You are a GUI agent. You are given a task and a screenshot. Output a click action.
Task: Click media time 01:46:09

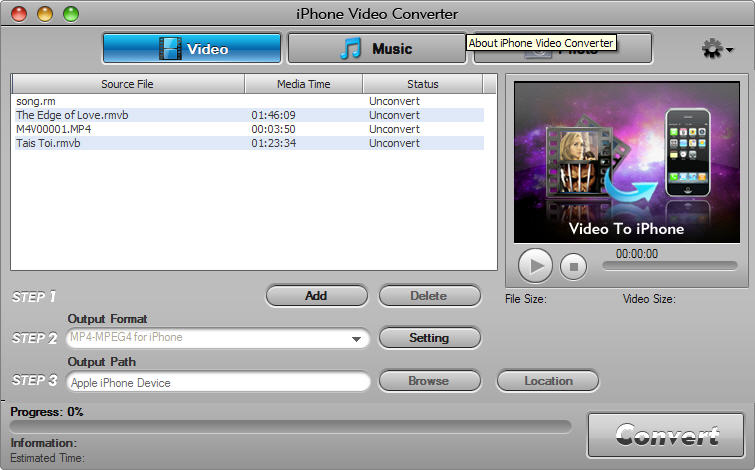pos(273,115)
